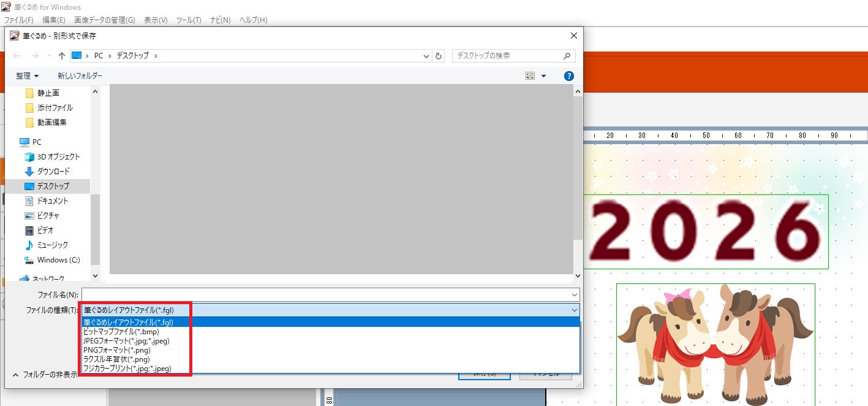Image resolution: width=868 pixels, height=406 pixels.
Task: Select 3D オブジェクト in navigation pane
Action: 58,157
